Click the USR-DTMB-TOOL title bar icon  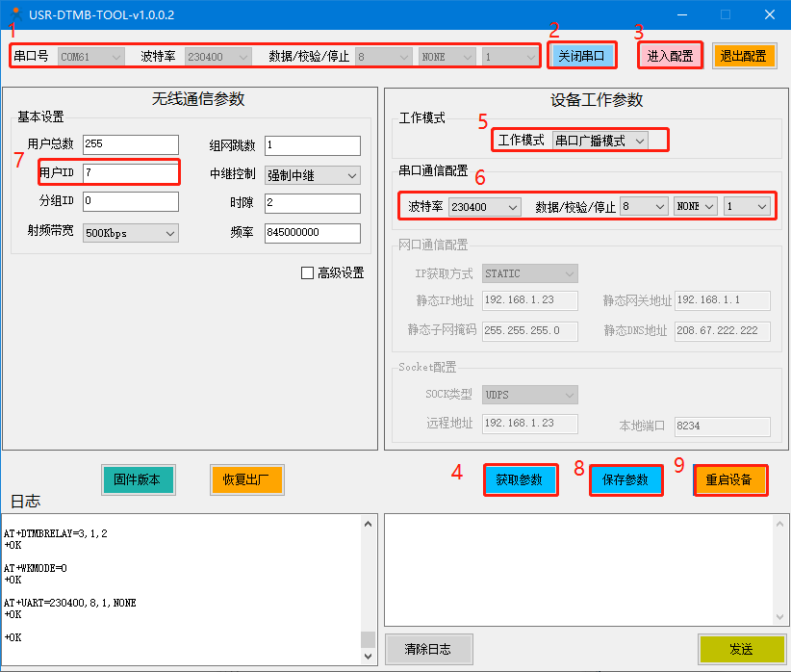coord(13,14)
